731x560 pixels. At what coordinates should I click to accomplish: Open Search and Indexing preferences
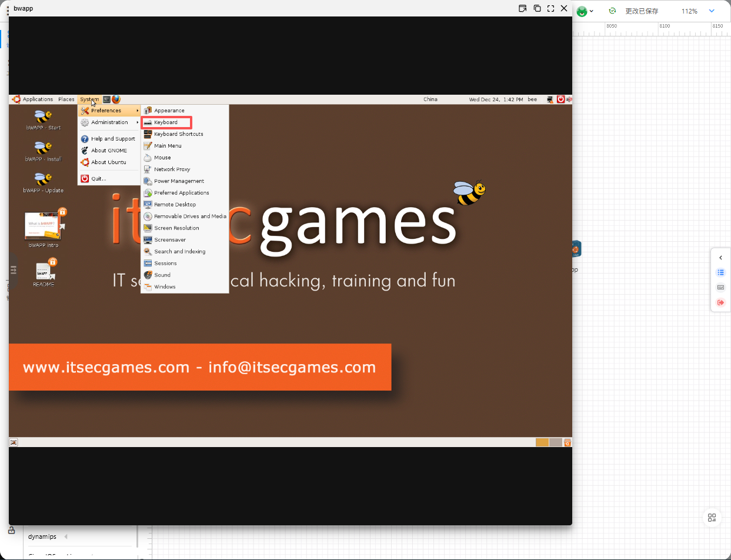pos(184,252)
